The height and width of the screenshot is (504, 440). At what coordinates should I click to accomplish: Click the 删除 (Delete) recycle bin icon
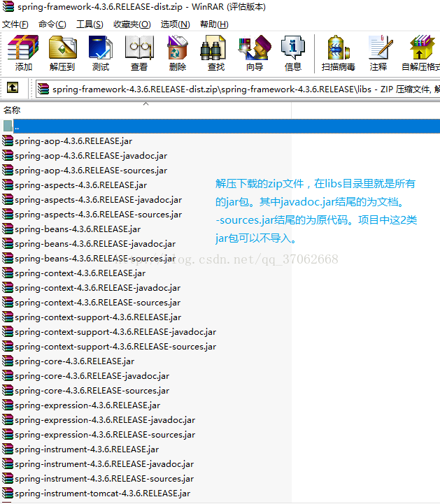(178, 48)
